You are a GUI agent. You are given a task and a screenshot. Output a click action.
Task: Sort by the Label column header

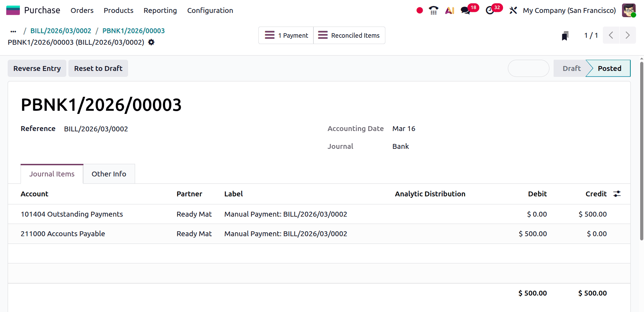pyautogui.click(x=234, y=194)
